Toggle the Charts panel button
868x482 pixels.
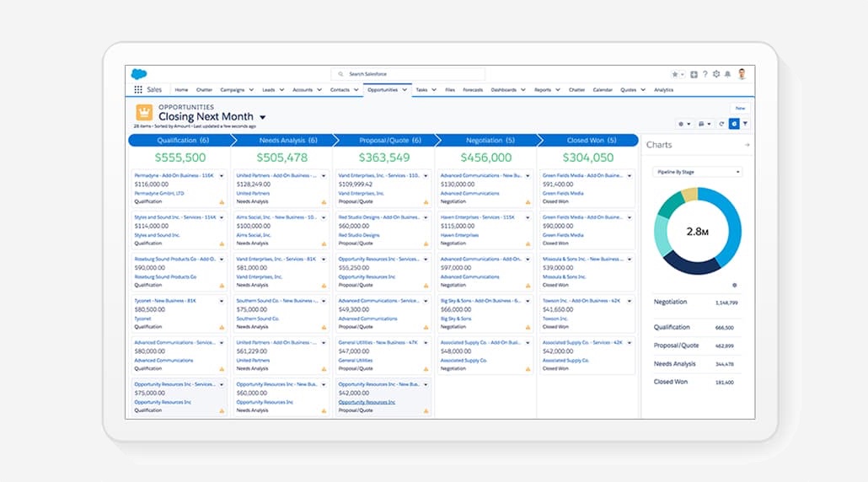pyautogui.click(x=734, y=124)
